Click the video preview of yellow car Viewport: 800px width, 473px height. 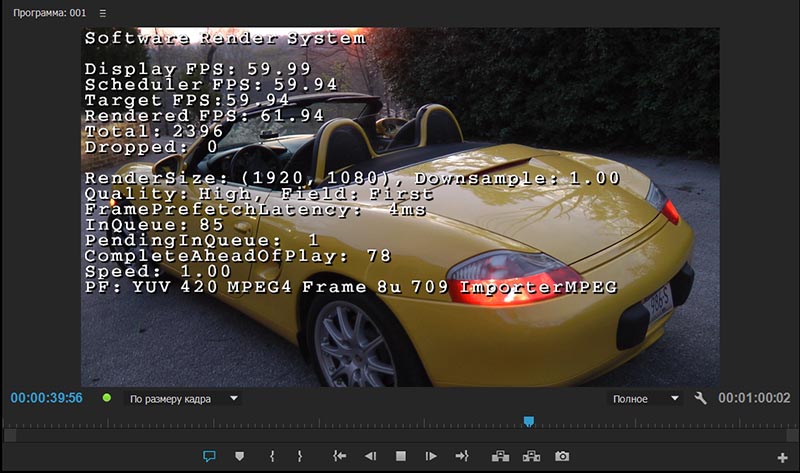tap(400, 207)
